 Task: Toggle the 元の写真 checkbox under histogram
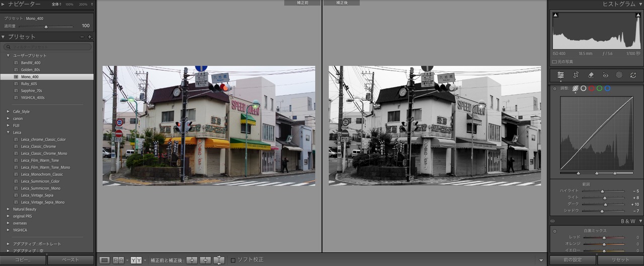(x=554, y=62)
